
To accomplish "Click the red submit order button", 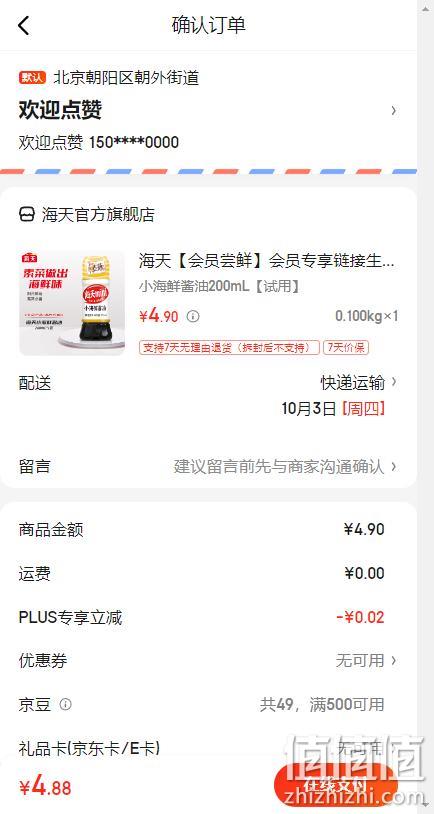I will pos(335,784).
